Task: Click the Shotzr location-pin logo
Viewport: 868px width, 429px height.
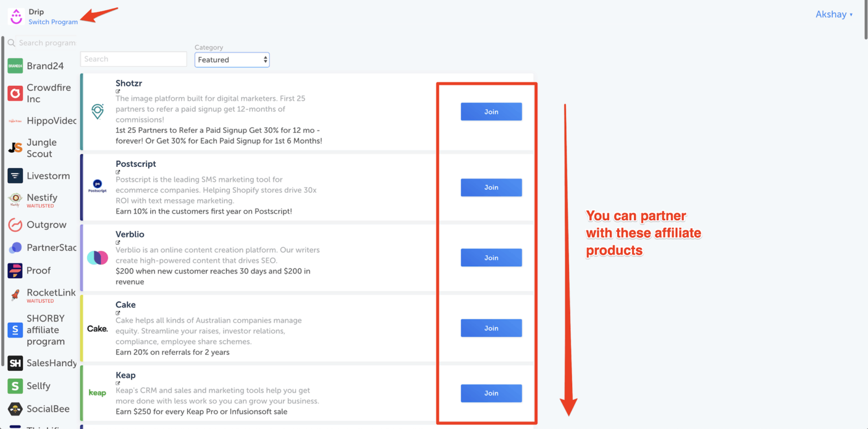Action: click(98, 112)
